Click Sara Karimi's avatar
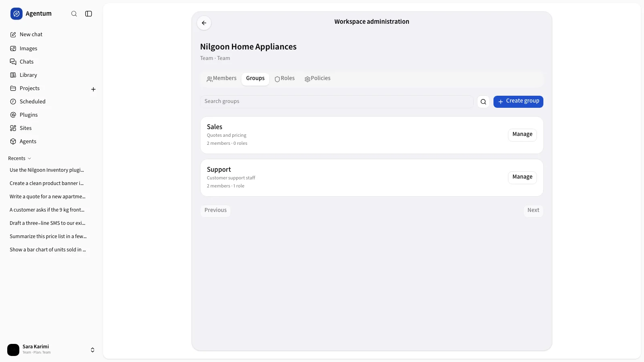 (x=13, y=350)
